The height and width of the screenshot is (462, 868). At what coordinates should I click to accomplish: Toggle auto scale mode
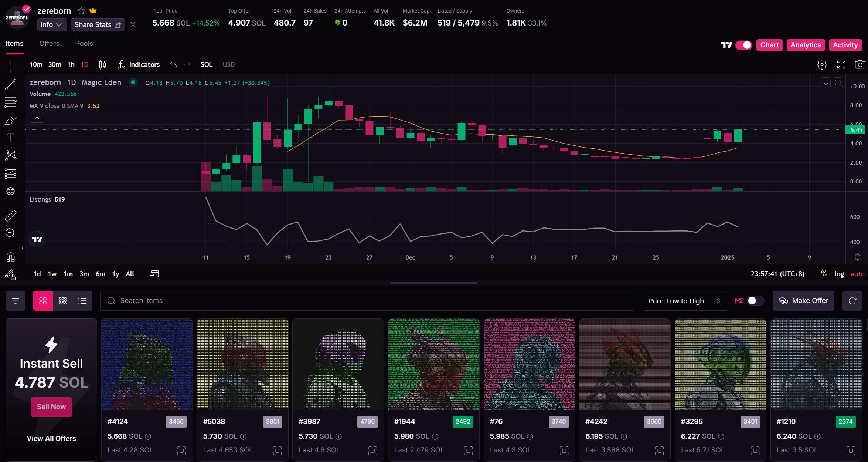click(x=857, y=274)
